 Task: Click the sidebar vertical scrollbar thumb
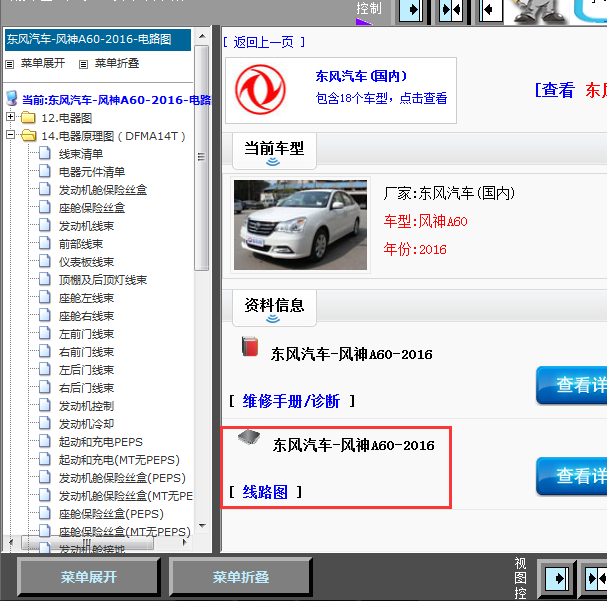pyautogui.click(x=202, y=158)
